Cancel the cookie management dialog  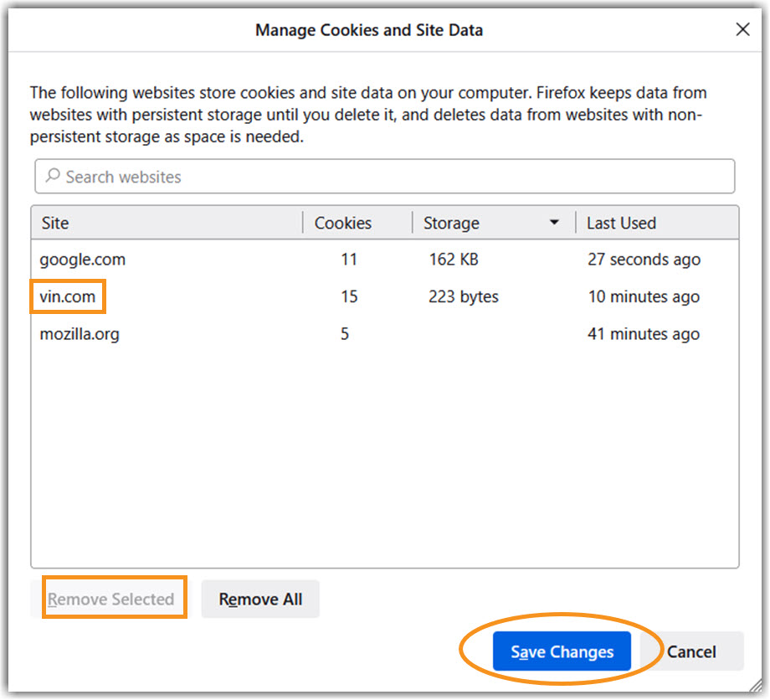pyautogui.click(x=692, y=651)
